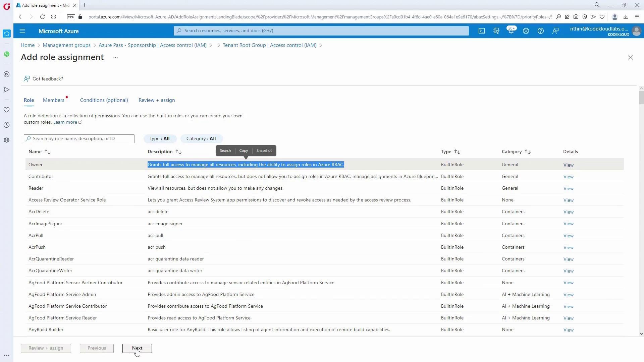Sort the table by Name column

(47, 152)
